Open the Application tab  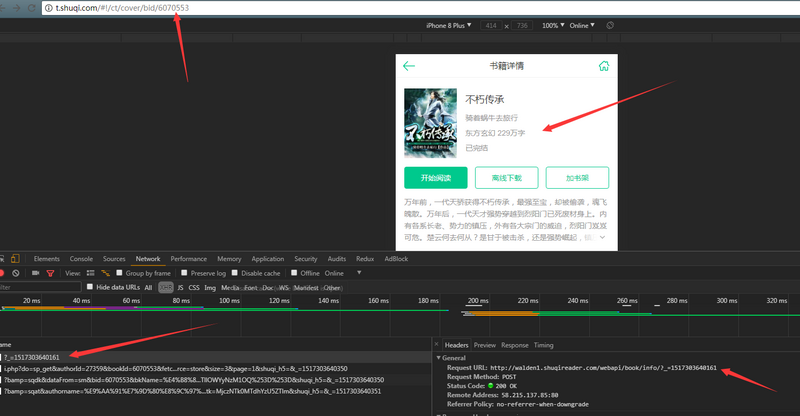pyautogui.click(x=267, y=259)
